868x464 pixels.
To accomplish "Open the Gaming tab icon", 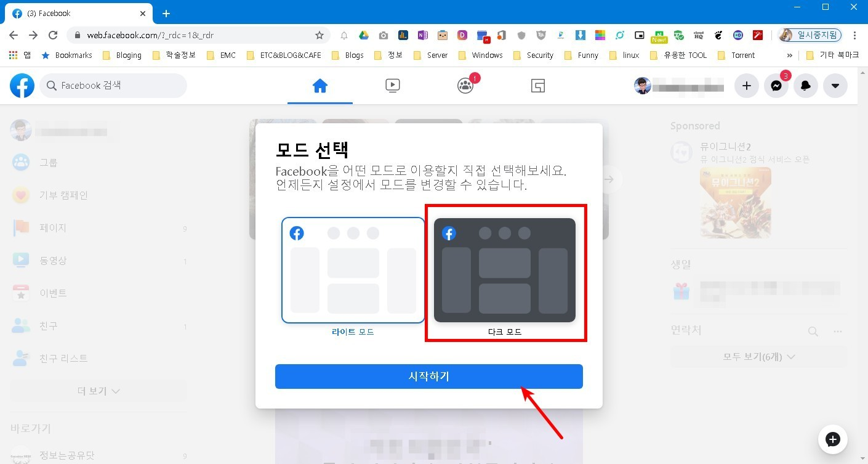I will tap(537, 86).
